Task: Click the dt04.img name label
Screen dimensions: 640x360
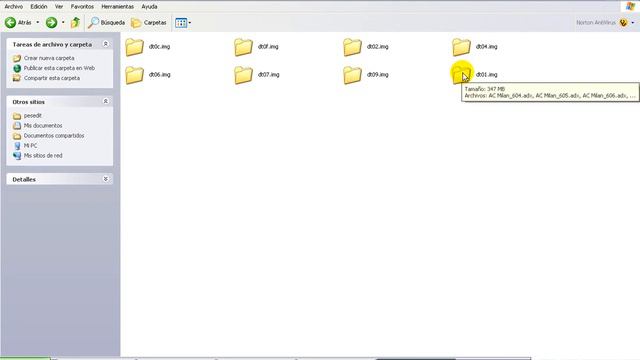Action: pos(487,47)
